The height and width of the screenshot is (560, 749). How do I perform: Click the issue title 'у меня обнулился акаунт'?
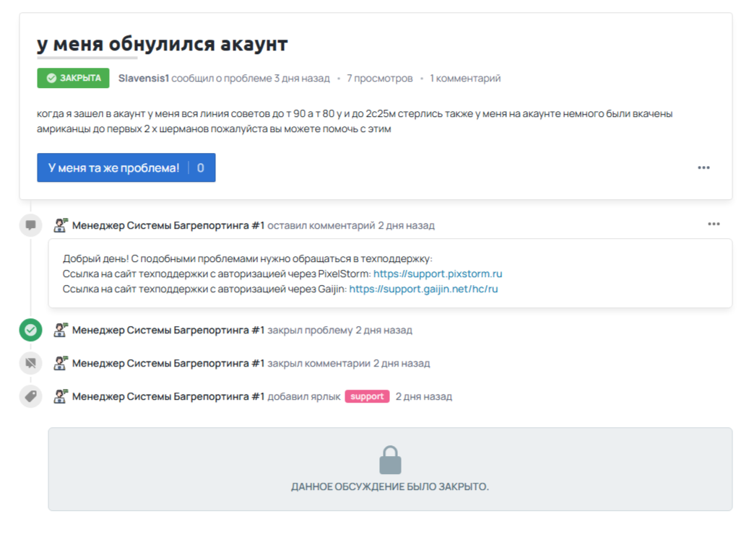tap(163, 44)
